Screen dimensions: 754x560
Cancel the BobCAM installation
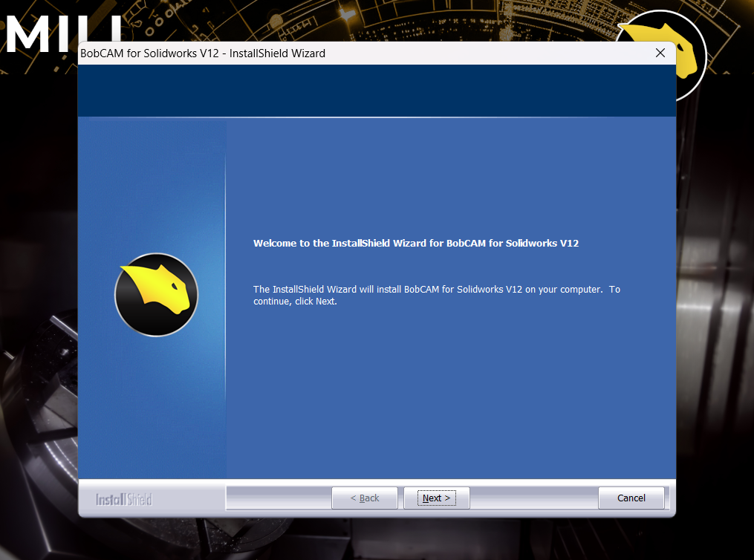631,498
